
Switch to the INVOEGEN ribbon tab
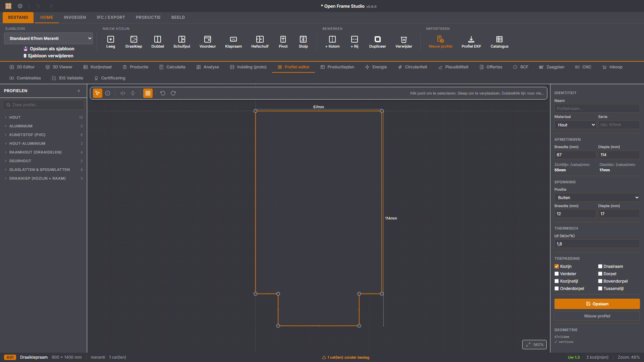[x=75, y=17]
